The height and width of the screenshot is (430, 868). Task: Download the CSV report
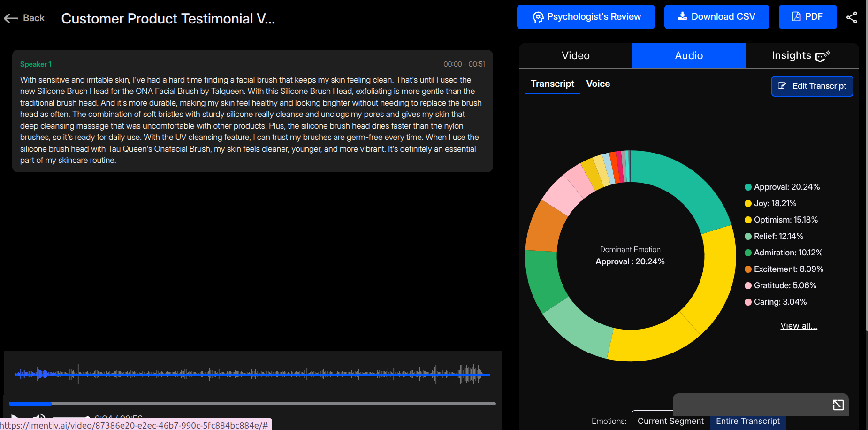[x=716, y=17]
